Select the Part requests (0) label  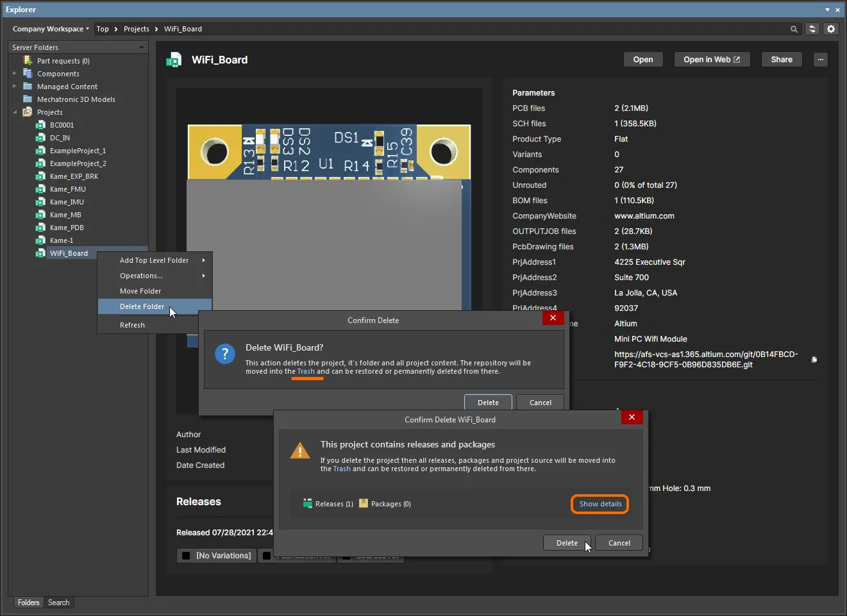[63, 61]
